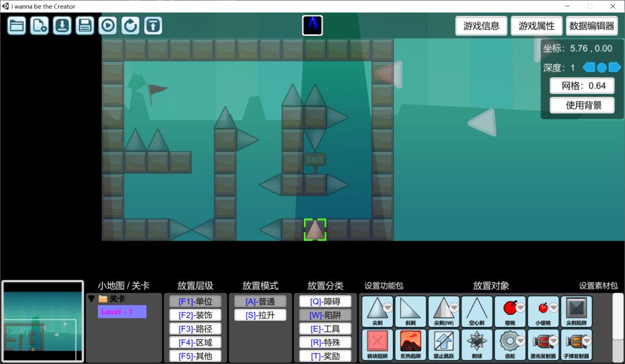625x364 pixels.
Task: Open the 游戏信息 tab
Action: coord(481,26)
